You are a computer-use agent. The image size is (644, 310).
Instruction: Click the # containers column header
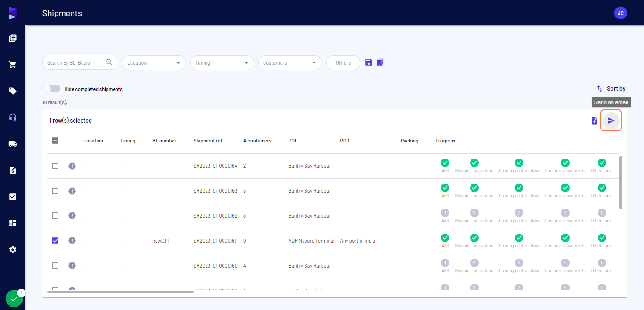[257, 141]
